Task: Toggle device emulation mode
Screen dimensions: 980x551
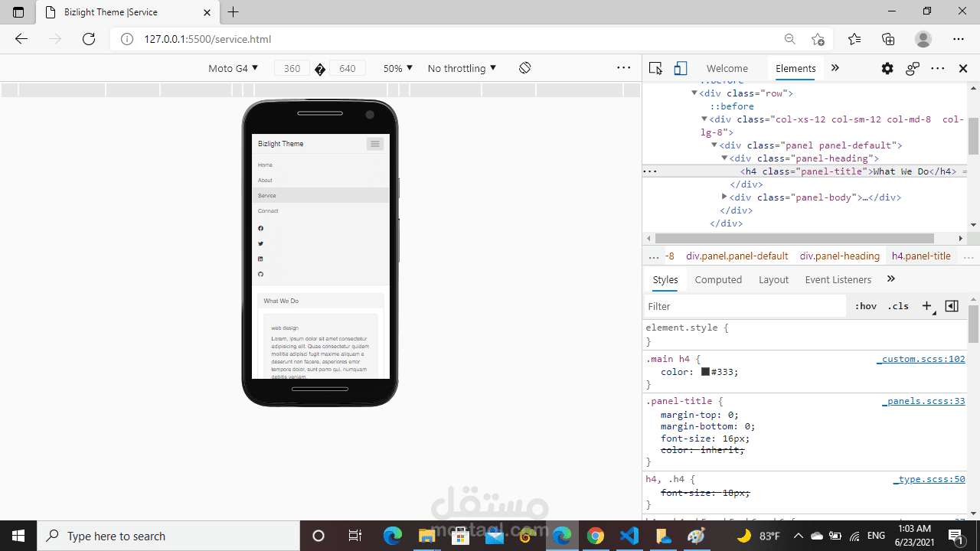Action: pyautogui.click(x=681, y=68)
